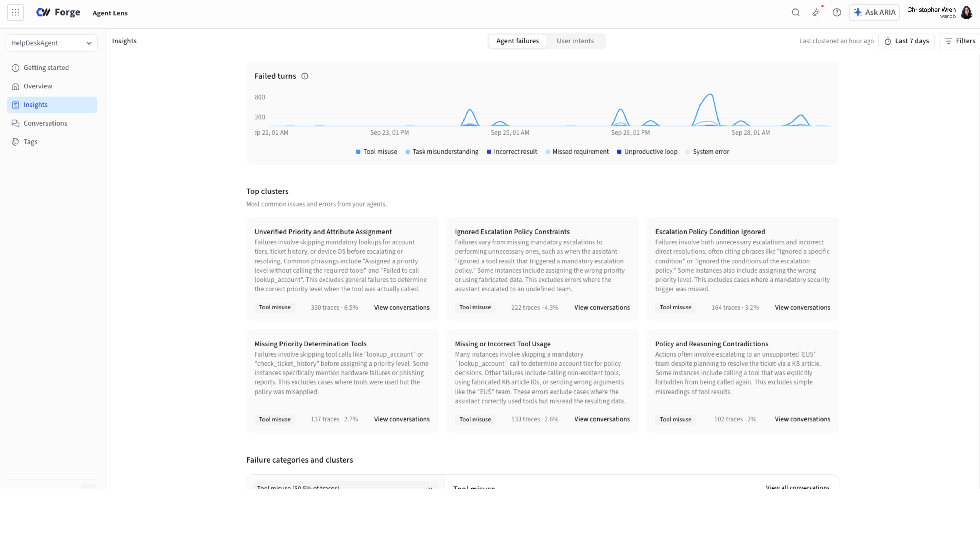The height and width of the screenshot is (551, 980).
Task: Click the '330 traces · 6.5%' text
Action: click(334, 308)
